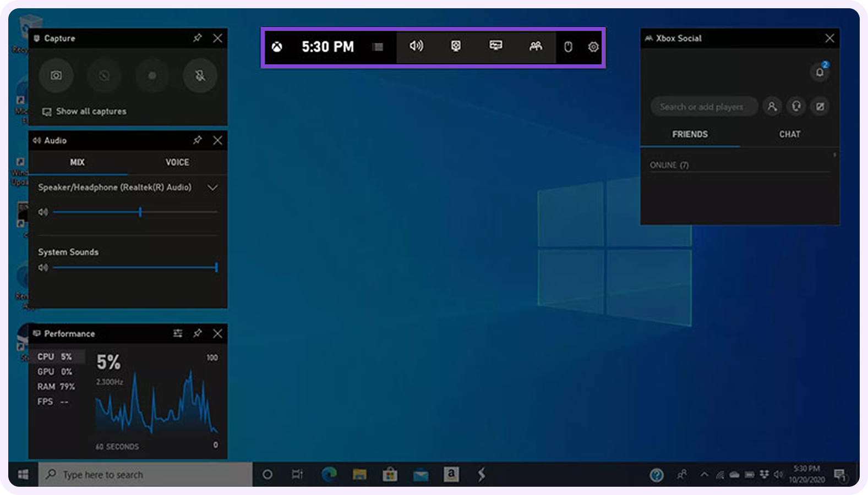This screenshot has width=868, height=495.
Task: Expand the Speaker/Headphone device dropdown
Action: (x=212, y=188)
